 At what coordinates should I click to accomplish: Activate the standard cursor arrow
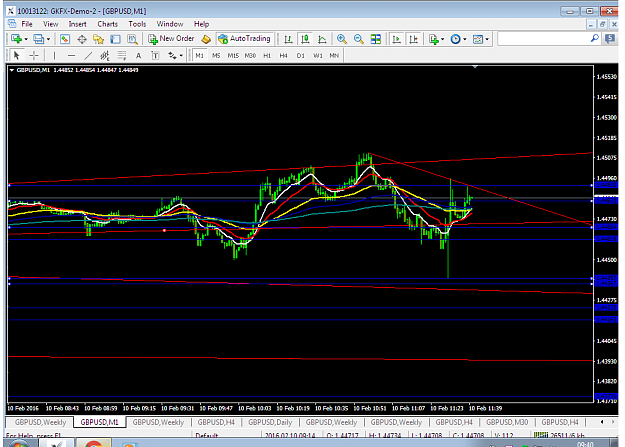16,56
